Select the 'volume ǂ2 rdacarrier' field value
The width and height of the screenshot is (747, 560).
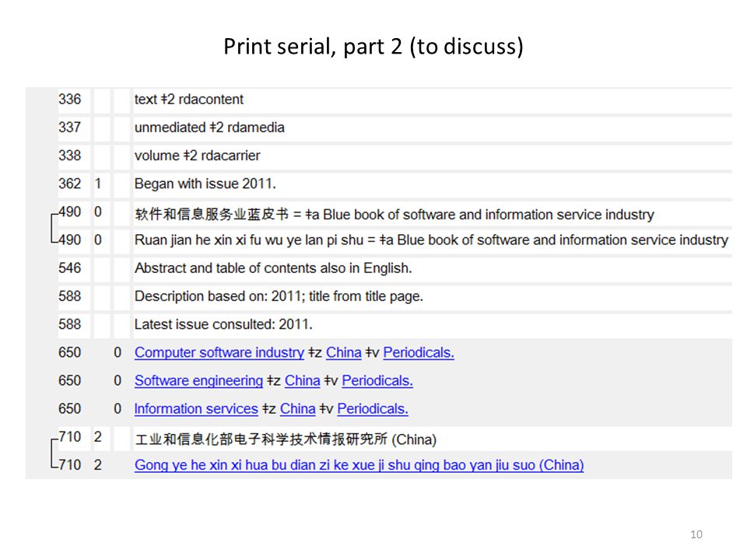click(x=197, y=156)
